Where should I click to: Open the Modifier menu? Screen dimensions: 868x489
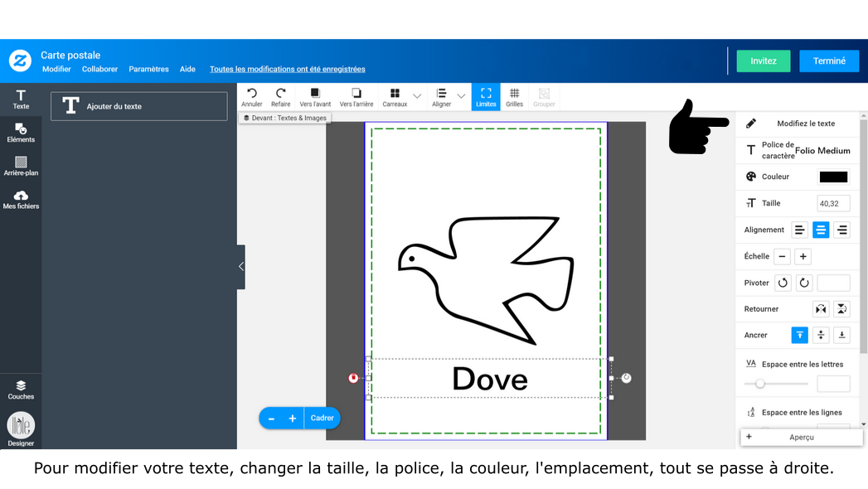[56, 69]
